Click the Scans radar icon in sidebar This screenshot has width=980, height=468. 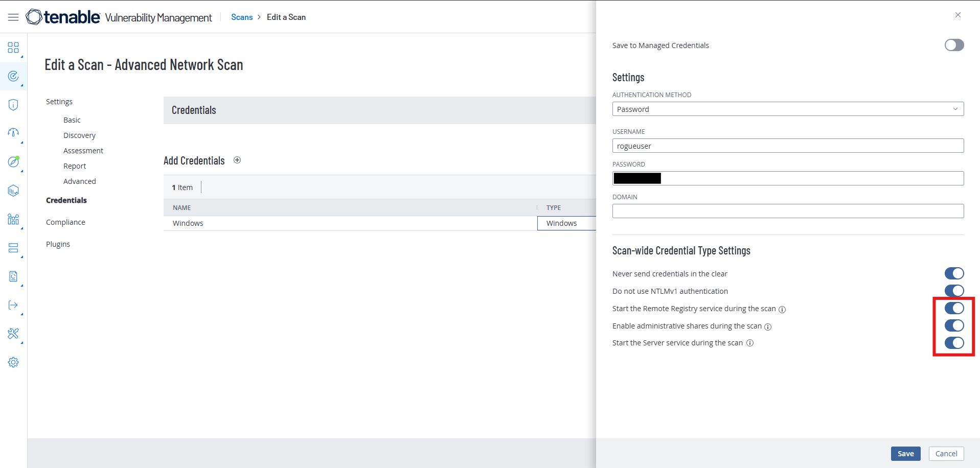[x=13, y=76]
